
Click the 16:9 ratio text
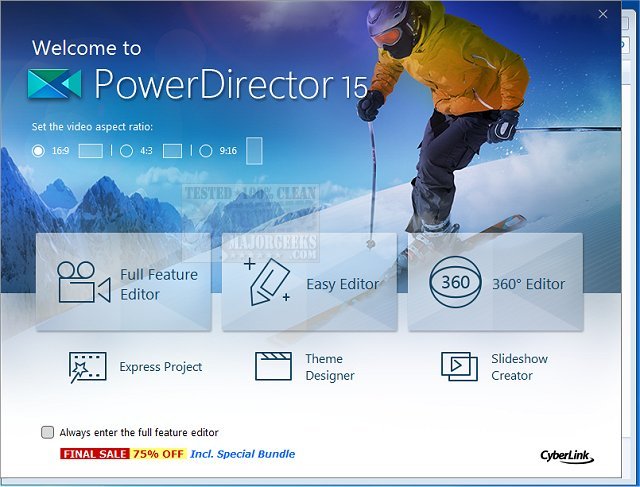[60, 151]
